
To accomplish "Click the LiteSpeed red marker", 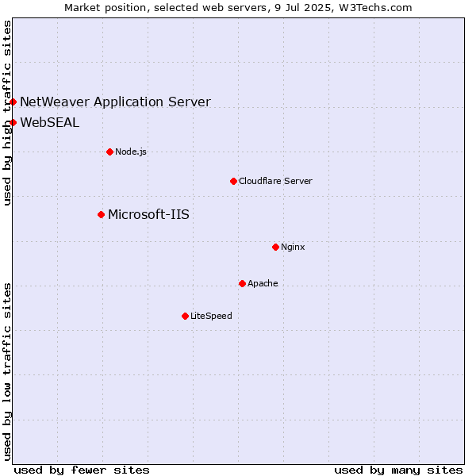I will click(x=185, y=317).
